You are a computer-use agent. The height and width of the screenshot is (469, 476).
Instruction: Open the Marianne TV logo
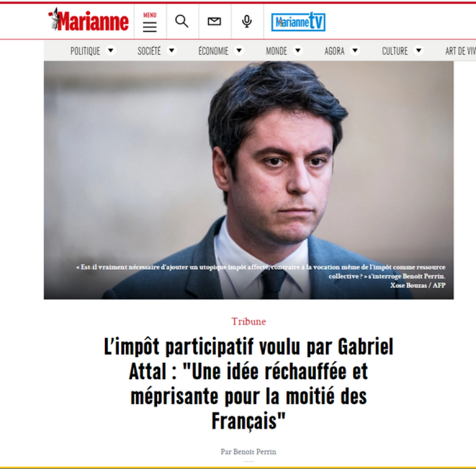click(x=298, y=22)
